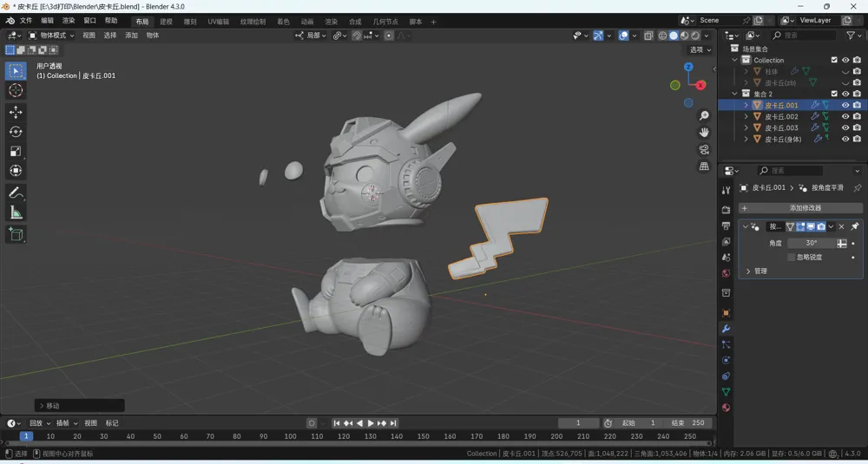Viewport: 868px width, 464px height.
Task: Open the View Layer properties tab
Action: [726, 242]
